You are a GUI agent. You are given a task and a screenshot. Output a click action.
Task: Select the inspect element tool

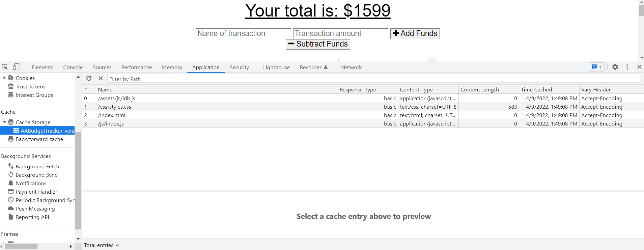(x=5, y=67)
